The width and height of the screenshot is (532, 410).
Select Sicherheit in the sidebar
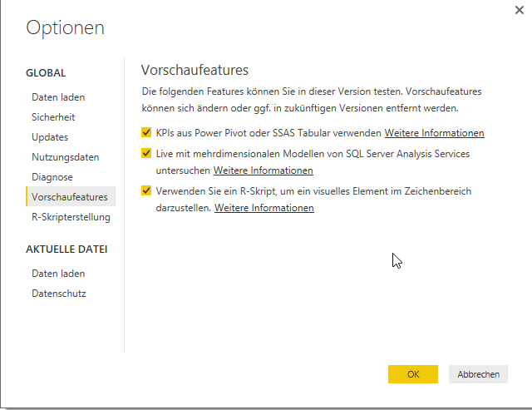click(x=53, y=117)
